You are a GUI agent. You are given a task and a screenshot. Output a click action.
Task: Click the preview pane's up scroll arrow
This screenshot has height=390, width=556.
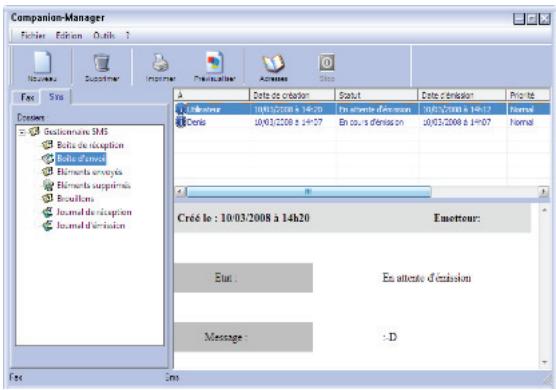pyautogui.click(x=544, y=210)
